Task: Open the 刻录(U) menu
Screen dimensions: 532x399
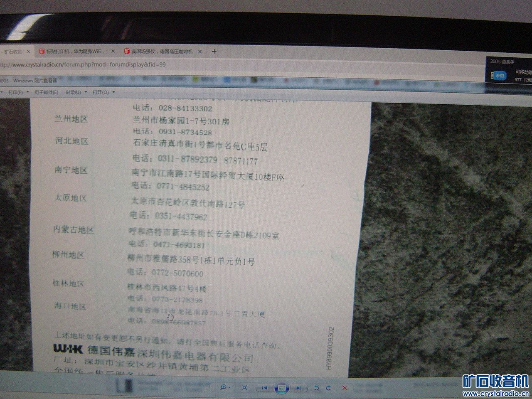Action: (x=73, y=92)
